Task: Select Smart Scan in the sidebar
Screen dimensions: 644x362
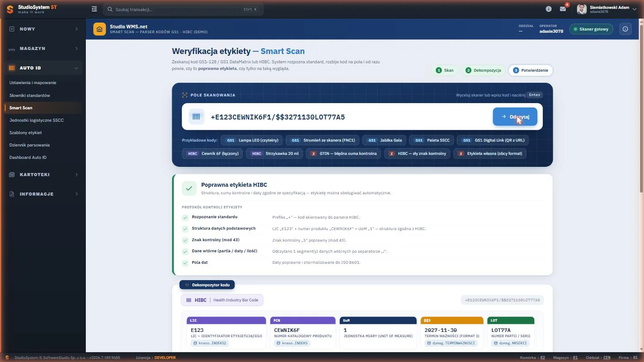Action: [43, 108]
